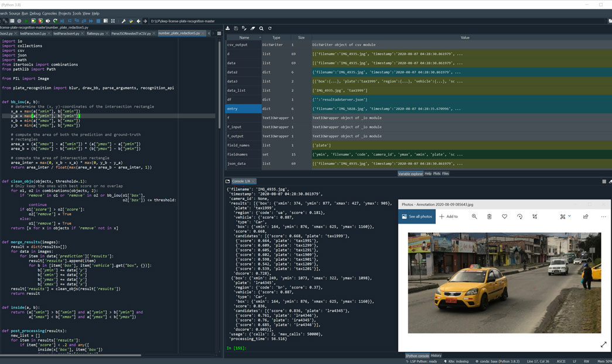Switch to the Variable explorer pane tab
Viewport: 612px width, 364px height.
tap(410, 174)
